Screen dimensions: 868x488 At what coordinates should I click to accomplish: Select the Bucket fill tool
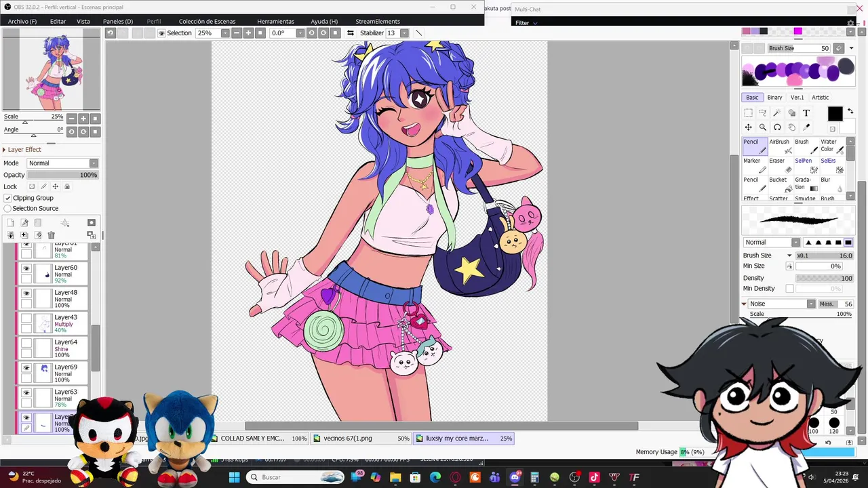click(x=781, y=184)
